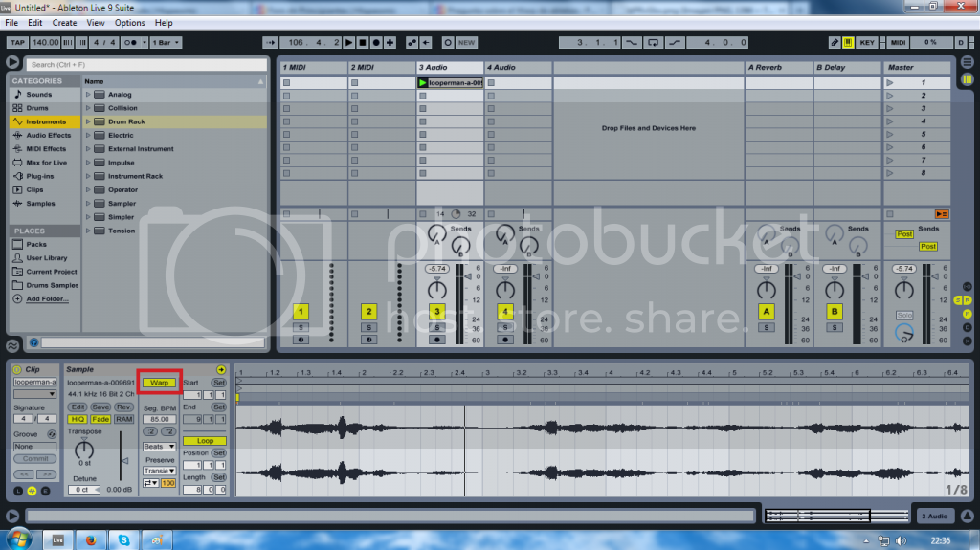Click the Add Folder link
980x550 pixels.
pyautogui.click(x=47, y=298)
